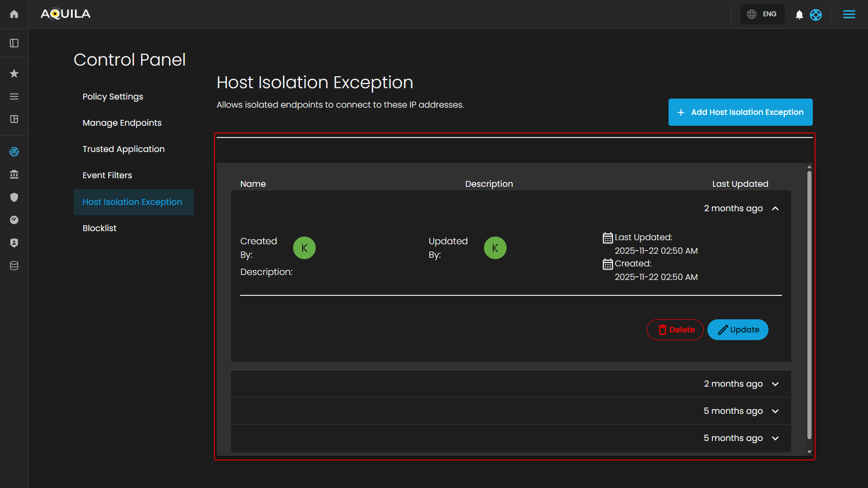Open the notifications bell

click(799, 14)
